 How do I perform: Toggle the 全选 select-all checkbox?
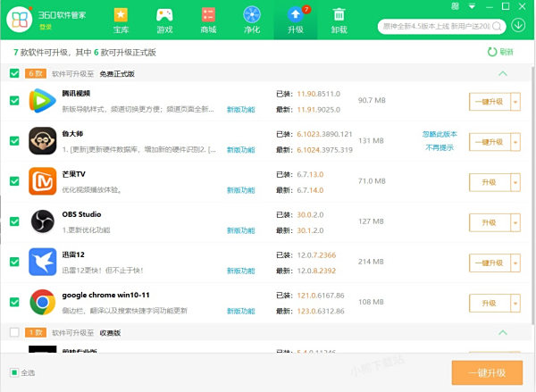tap(14, 372)
